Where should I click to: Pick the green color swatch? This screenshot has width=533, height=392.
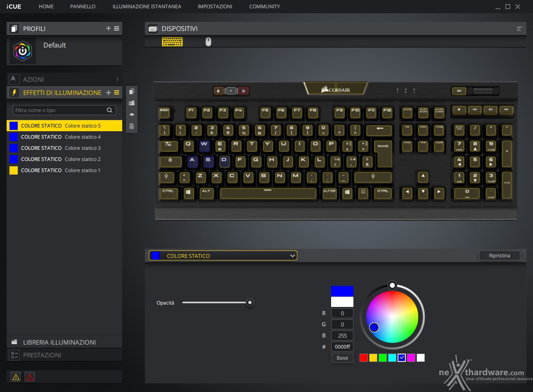(383, 358)
